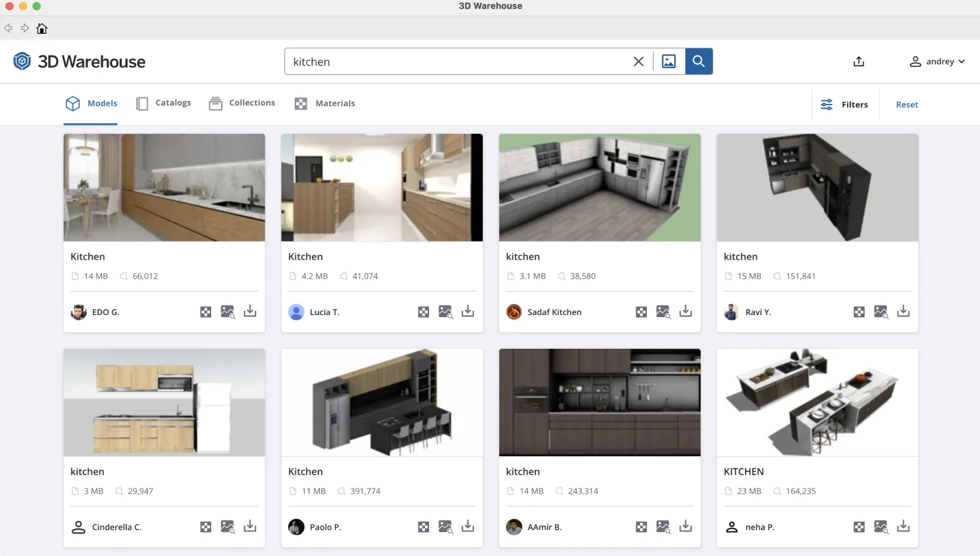The height and width of the screenshot is (556, 980).
Task: Open the andrey account dropdown
Action: [937, 62]
